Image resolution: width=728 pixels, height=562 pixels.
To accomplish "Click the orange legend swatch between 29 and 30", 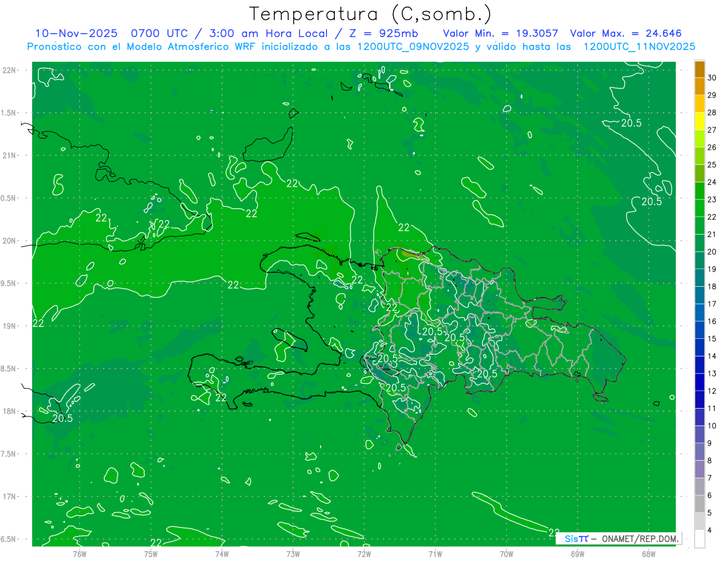I will pyautogui.click(x=699, y=87).
